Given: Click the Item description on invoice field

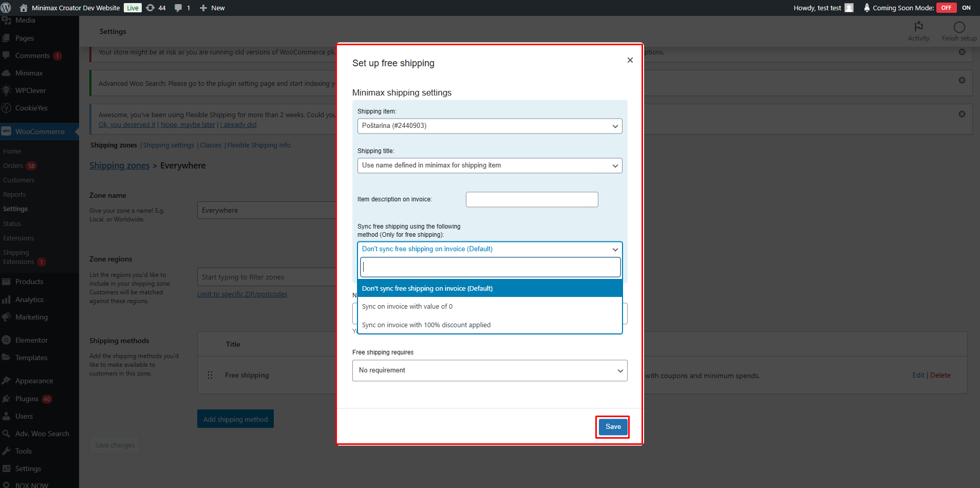Looking at the screenshot, I should pyautogui.click(x=532, y=199).
